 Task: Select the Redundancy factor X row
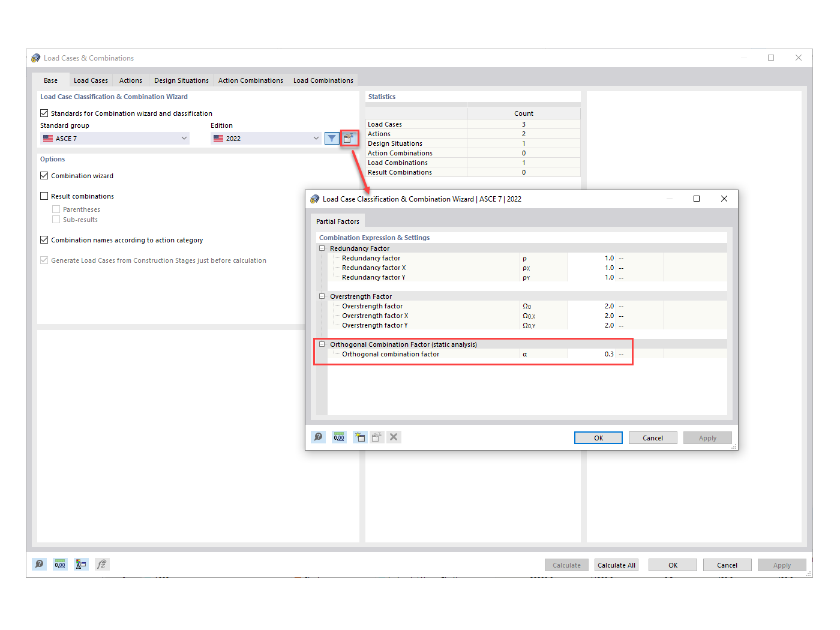click(x=527, y=268)
